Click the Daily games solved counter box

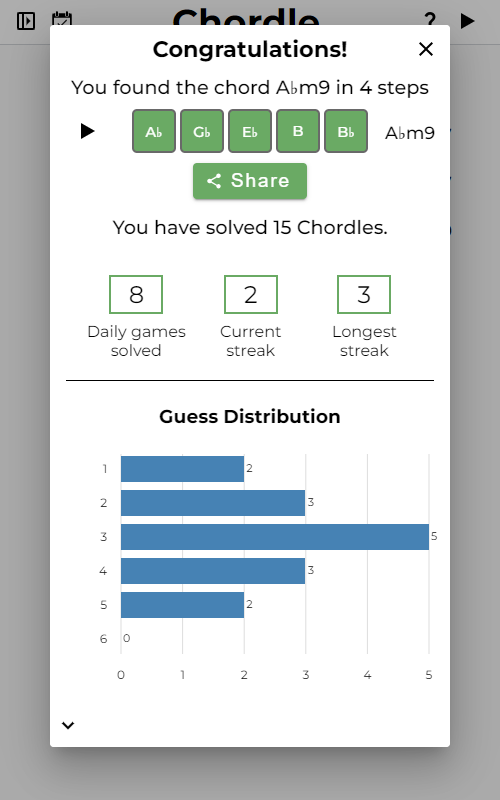136,294
